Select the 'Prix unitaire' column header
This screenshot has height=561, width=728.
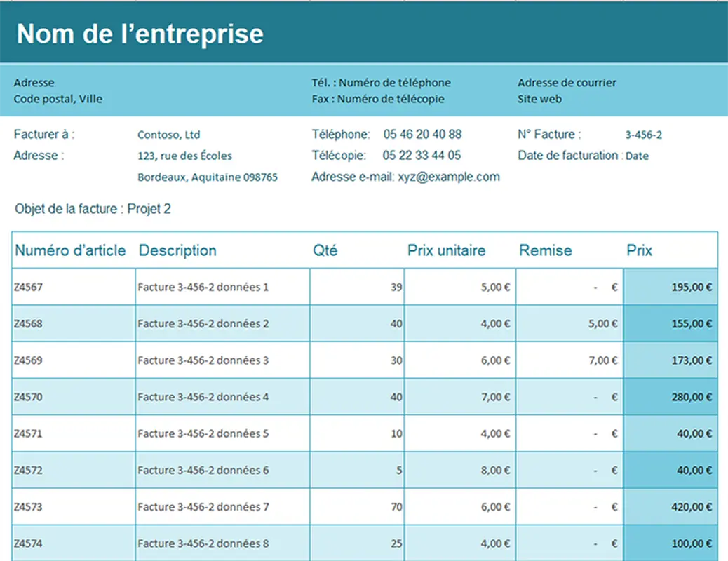[447, 250]
